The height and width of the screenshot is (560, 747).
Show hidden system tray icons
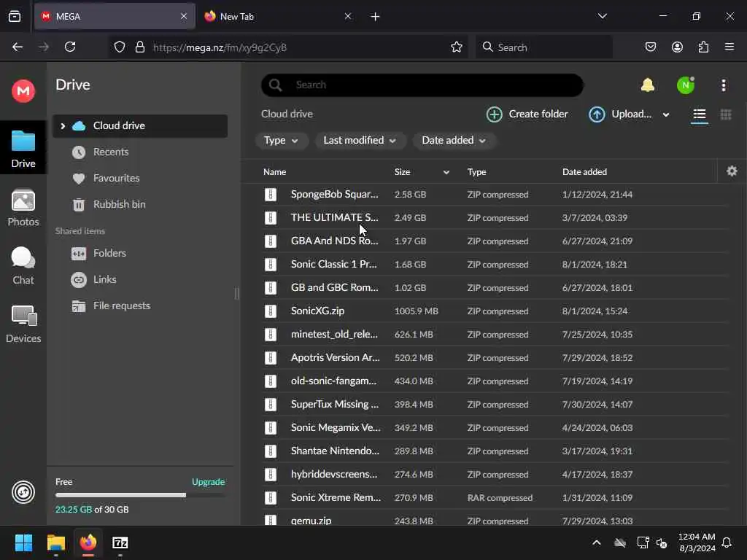pos(597,542)
